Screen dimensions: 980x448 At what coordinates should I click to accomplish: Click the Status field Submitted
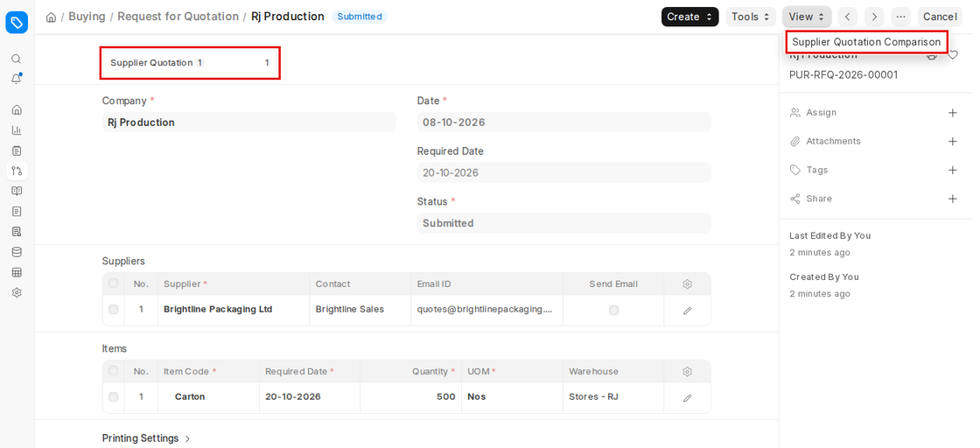click(x=563, y=223)
